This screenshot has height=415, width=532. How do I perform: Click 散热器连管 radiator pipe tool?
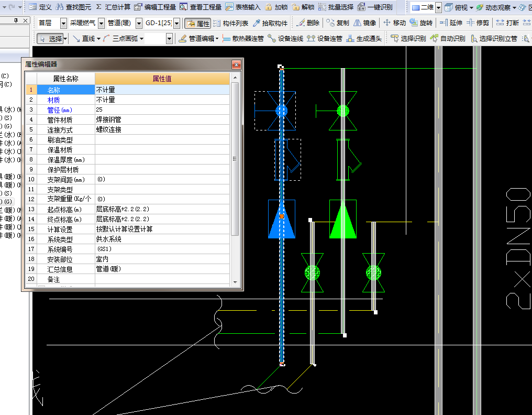coord(243,39)
